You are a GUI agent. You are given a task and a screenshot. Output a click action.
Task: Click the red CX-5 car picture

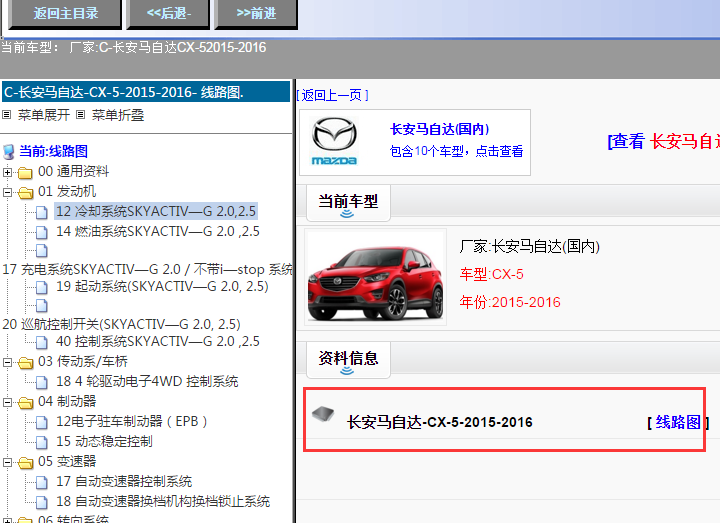click(376, 277)
